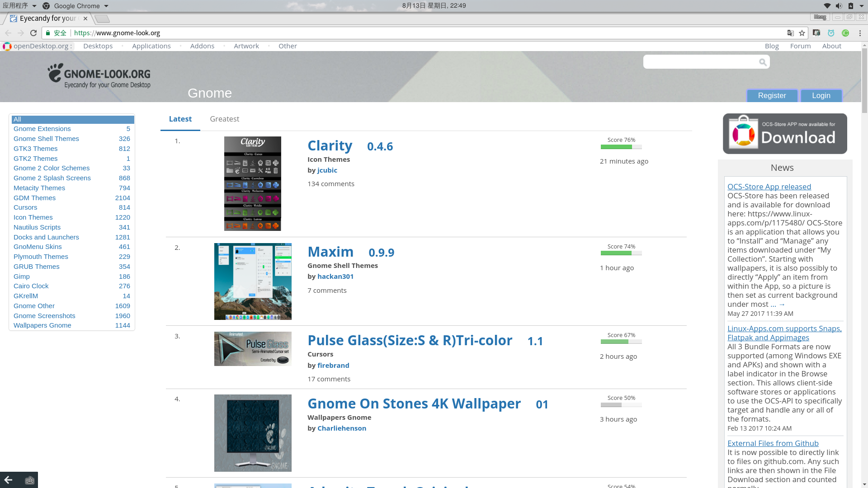Viewport: 868px width, 488px height.
Task: Open the Blog link
Action: click(772, 46)
